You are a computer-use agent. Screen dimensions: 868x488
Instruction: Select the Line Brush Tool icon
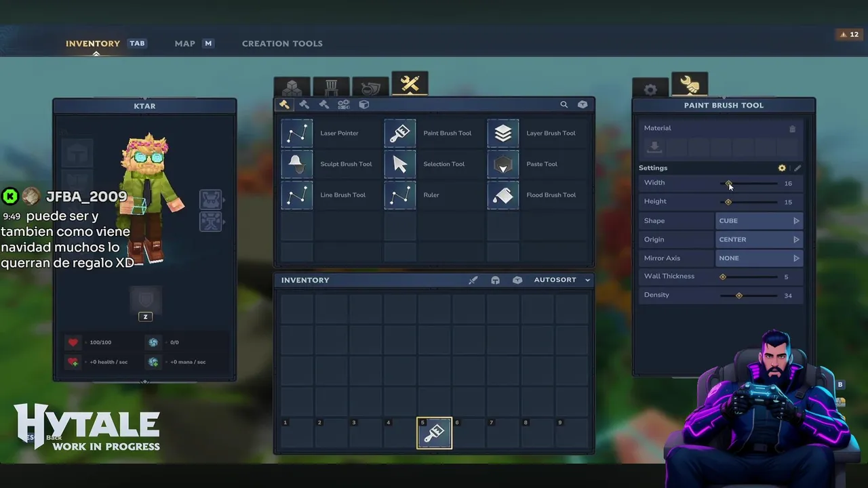pos(297,195)
